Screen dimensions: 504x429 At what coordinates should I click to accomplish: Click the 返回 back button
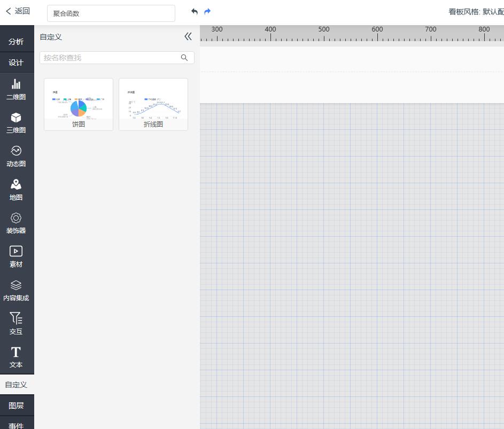click(18, 11)
